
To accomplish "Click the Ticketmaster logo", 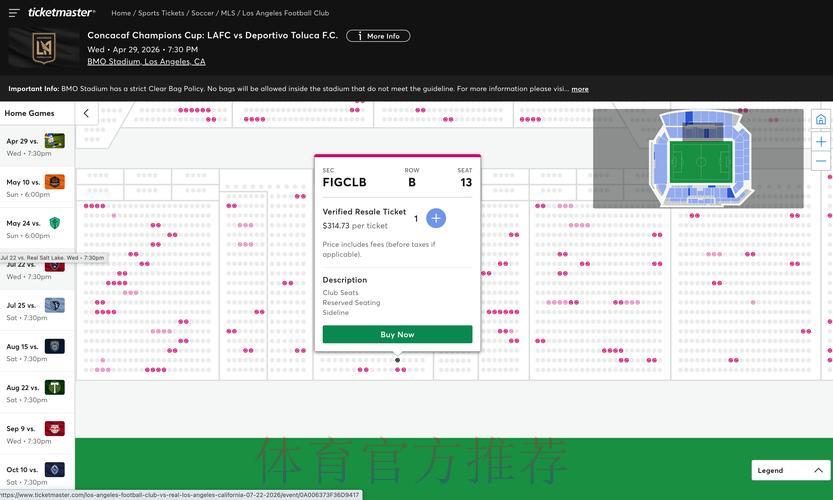I will (x=62, y=12).
